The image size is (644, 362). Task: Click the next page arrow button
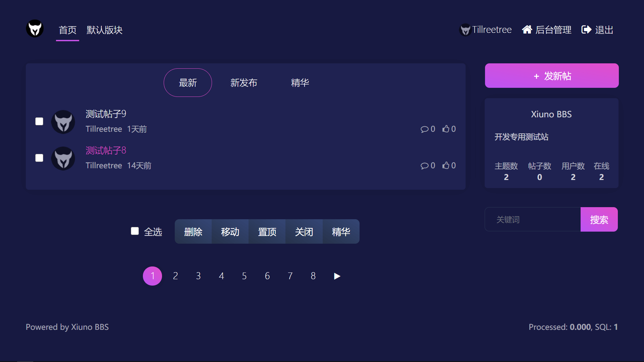point(337,276)
